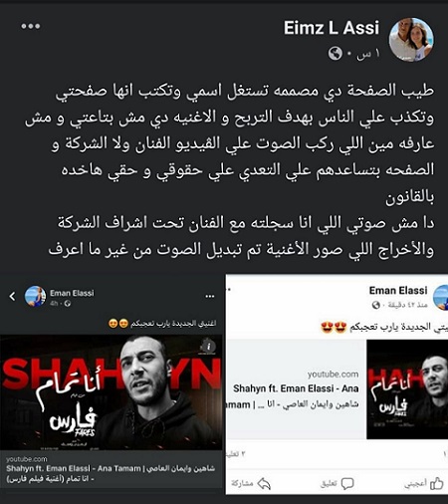This screenshot has width=448, height=504.
Task: Open the large Shahyn Ana Tamam video thumbnail
Action: [x=112, y=392]
